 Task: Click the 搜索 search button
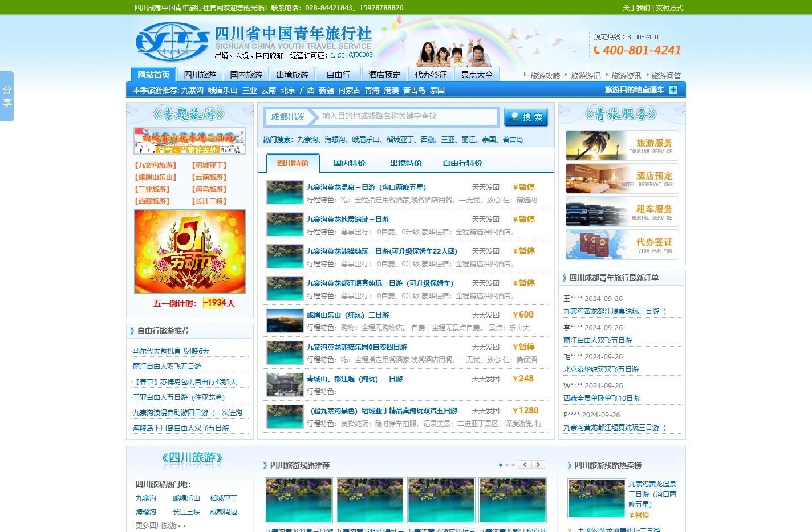point(526,117)
